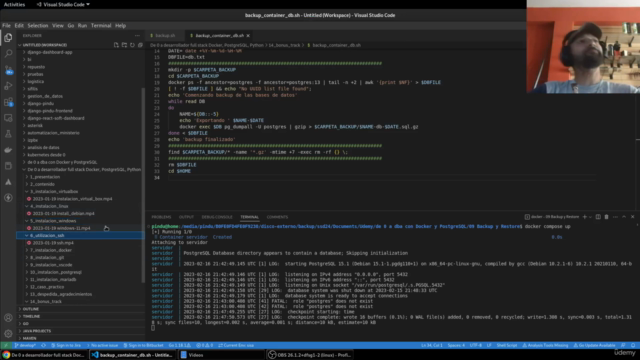Image resolution: width=640 pixels, height=360 pixels.
Task: Open file 2023-01-19 install_debian.mp4
Action: (63, 213)
